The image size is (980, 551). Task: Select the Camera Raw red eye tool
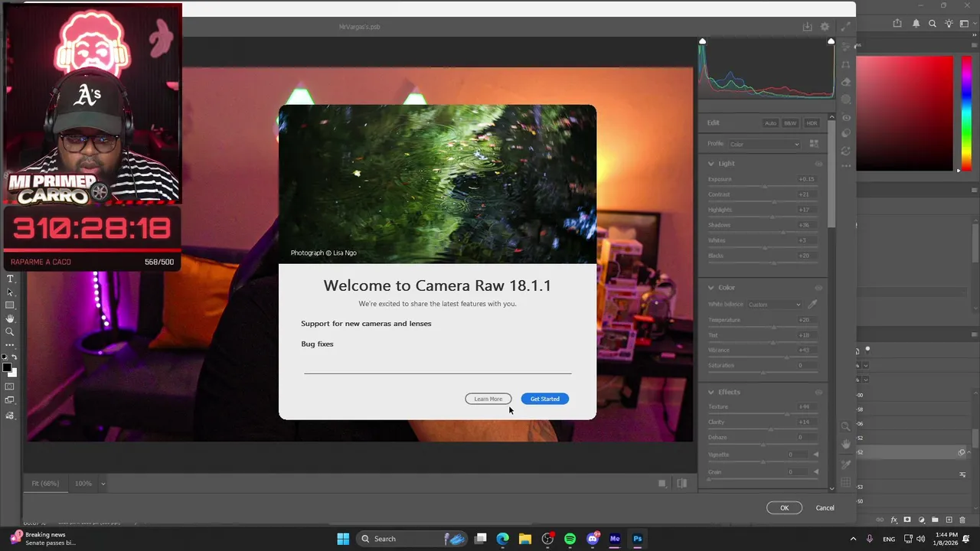[845, 117]
